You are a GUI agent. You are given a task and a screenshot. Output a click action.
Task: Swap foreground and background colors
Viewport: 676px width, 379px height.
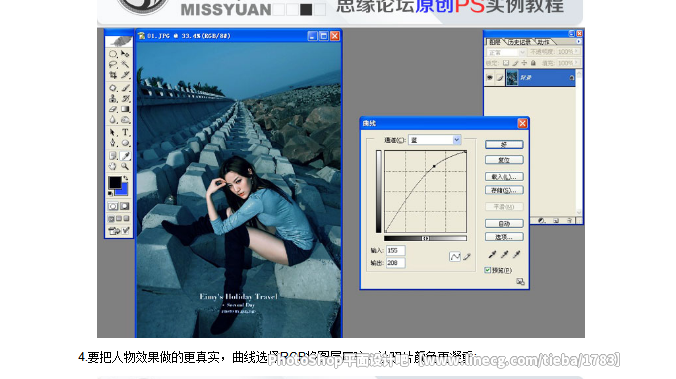(x=126, y=178)
